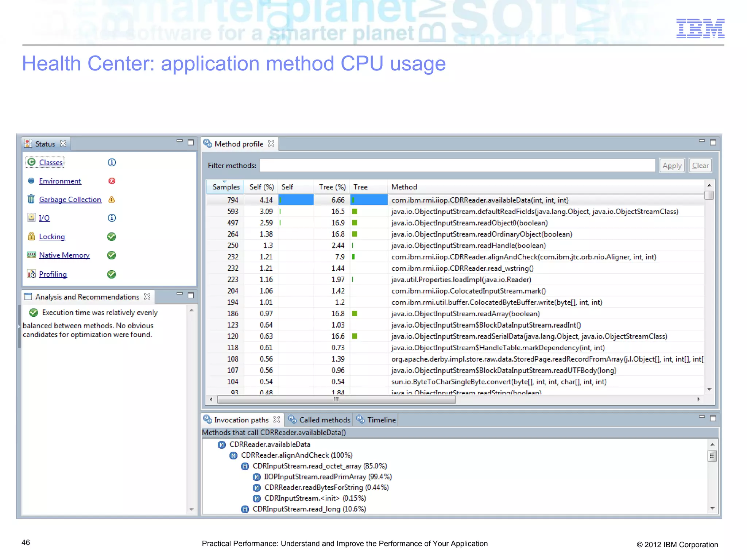Screen dimensions: 747x560
Task: Click the Analysis and Recommendations tab icon
Action: pyautogui.click(x=28, y=297)
